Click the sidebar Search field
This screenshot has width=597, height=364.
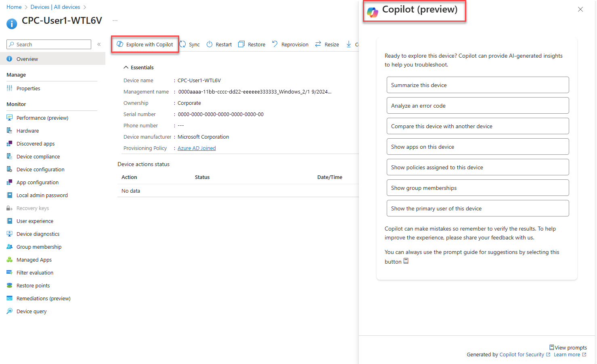click(x=49, y=44)
